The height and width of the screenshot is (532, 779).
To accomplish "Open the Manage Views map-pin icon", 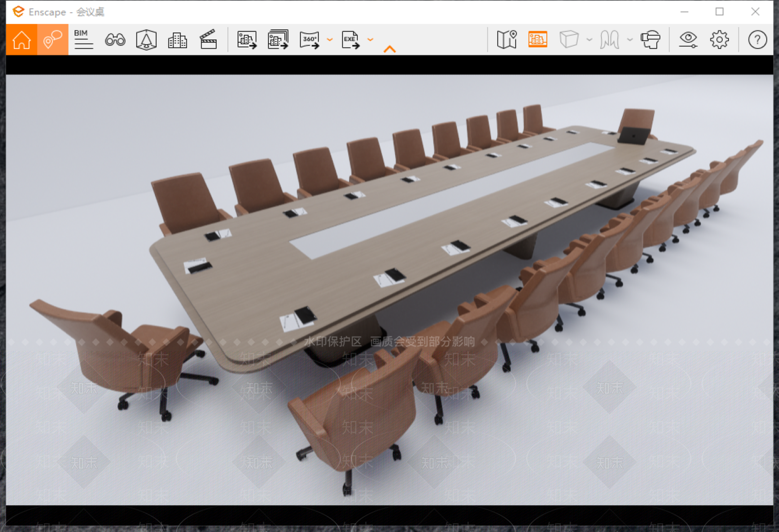I will point(53,39).
